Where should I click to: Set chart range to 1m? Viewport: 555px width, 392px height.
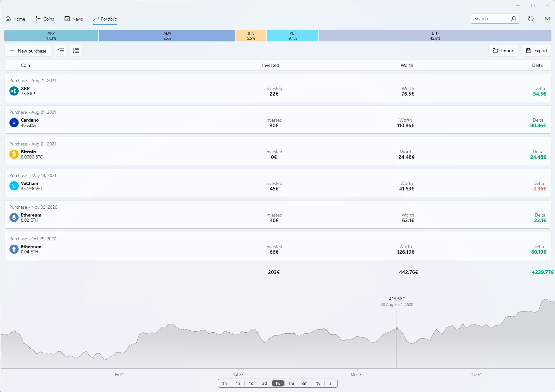(291, 383)
